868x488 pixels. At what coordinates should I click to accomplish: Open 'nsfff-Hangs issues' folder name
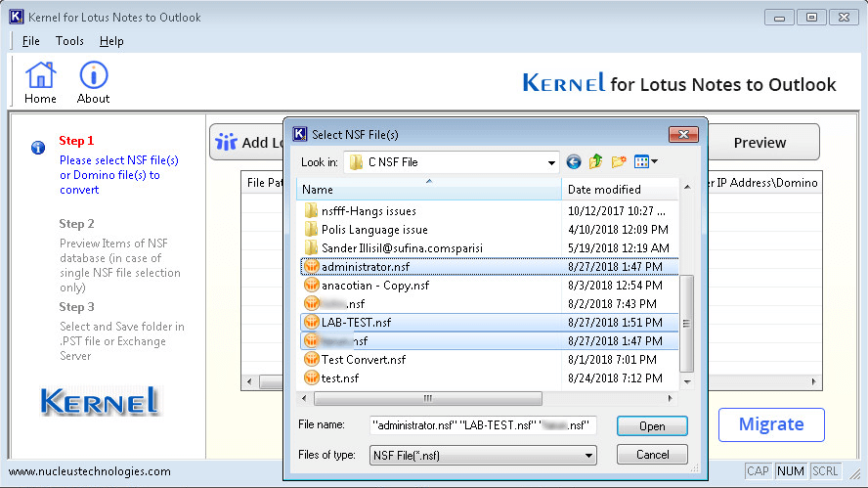[369, 211]
